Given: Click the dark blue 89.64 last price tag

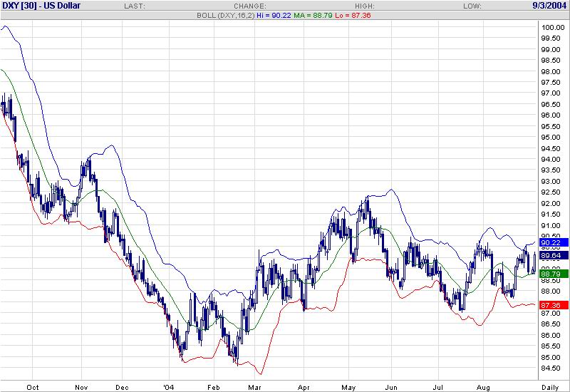Looking at the screenshot, I should pyautogui.click(x=550, y=255).
